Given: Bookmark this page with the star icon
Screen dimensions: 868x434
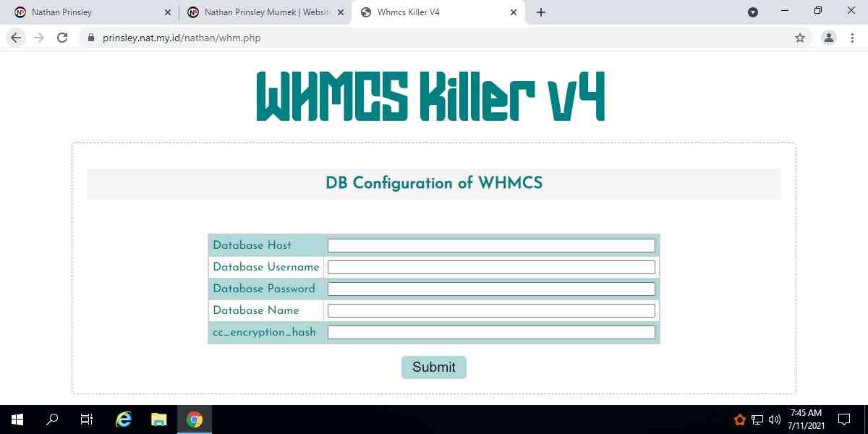Looking at the screenshot, I should coord(800,38).
